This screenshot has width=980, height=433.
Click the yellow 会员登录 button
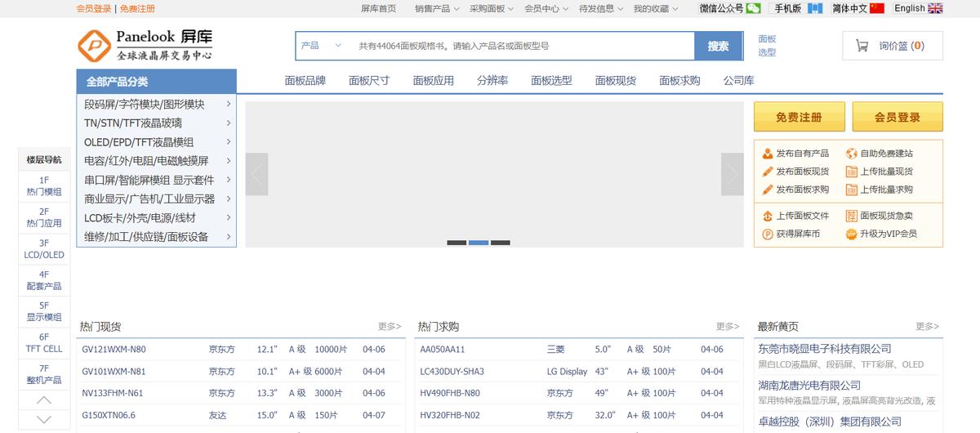pyautogui.click(x=898, y=117)
